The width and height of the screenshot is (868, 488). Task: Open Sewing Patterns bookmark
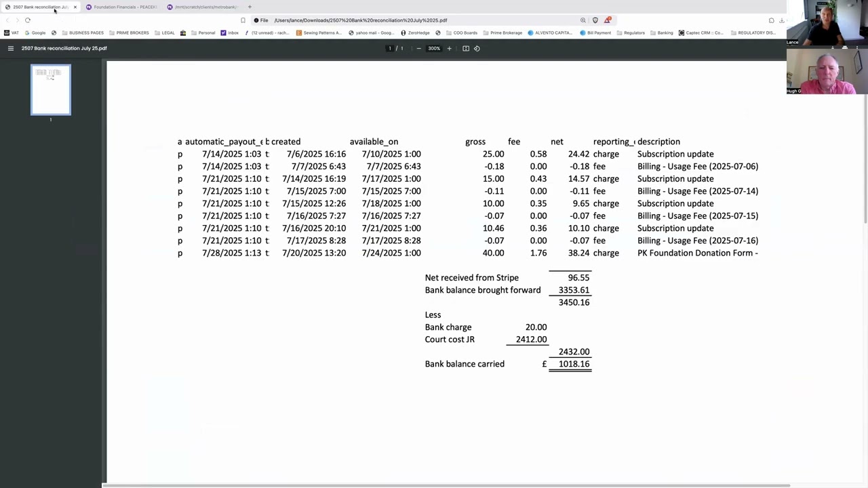[x=319, y=33]
